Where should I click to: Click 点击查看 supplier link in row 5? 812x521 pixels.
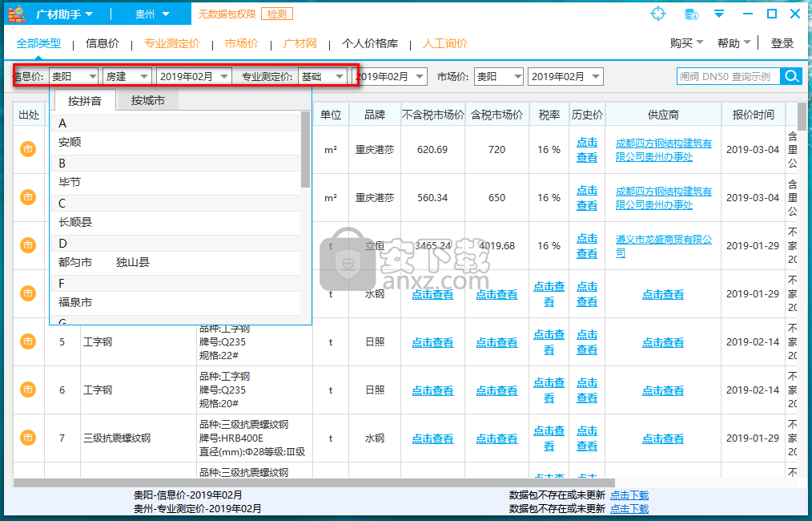(x=663, y=342)
